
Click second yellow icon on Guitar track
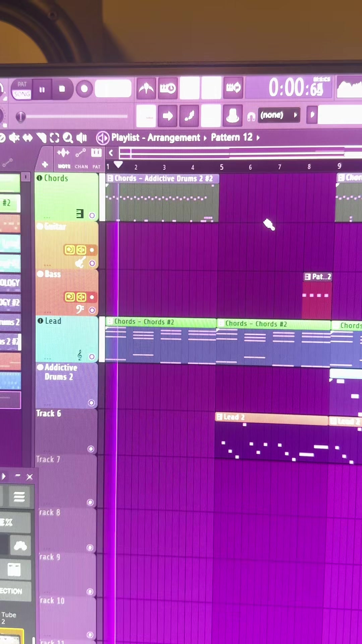click(81, 250)
